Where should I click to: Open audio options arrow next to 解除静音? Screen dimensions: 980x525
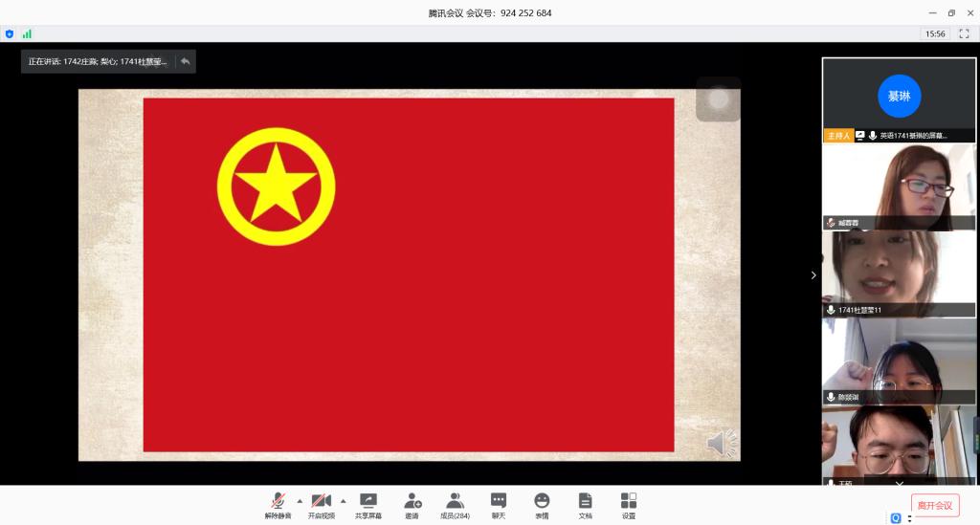tap(300, 501)
